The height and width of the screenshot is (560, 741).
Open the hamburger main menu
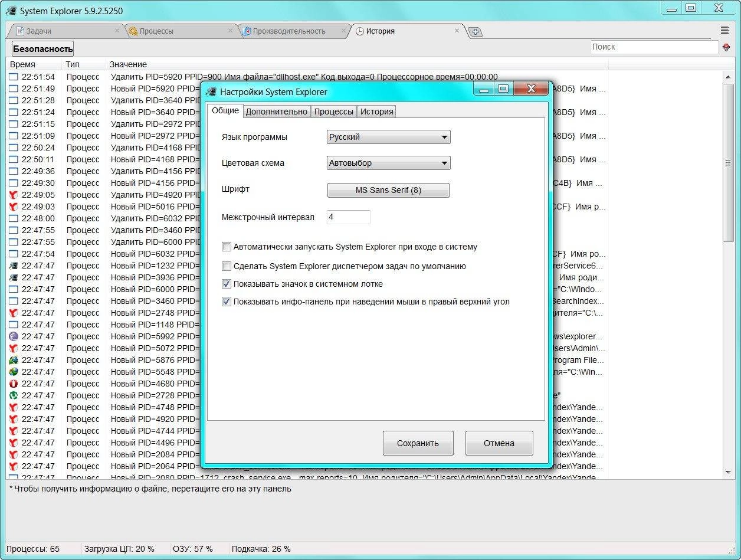coord(725,31)
